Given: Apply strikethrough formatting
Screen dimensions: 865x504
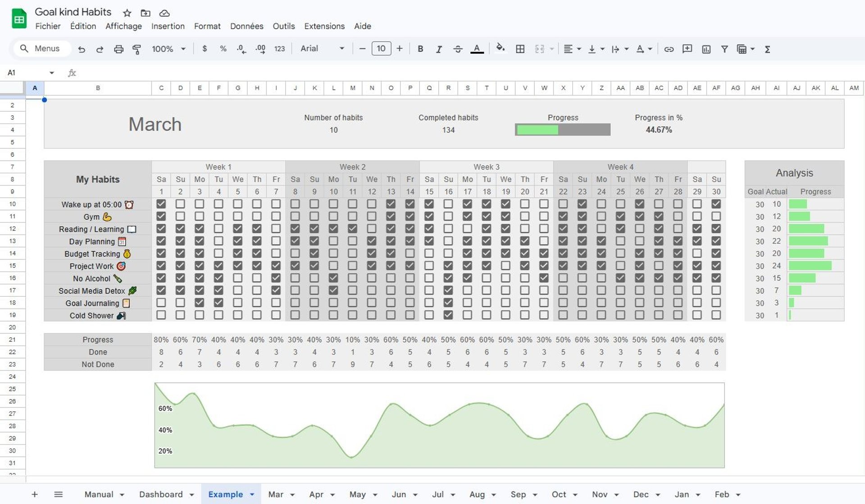Looking at the screenshot, I should click(x=458, y=49).
